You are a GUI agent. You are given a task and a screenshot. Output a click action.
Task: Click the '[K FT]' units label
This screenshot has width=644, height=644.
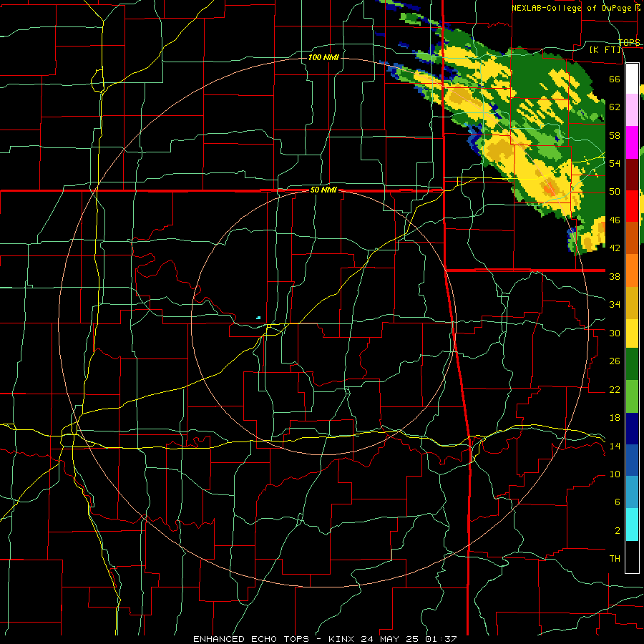pyautogui.click(x=605, y=49)
